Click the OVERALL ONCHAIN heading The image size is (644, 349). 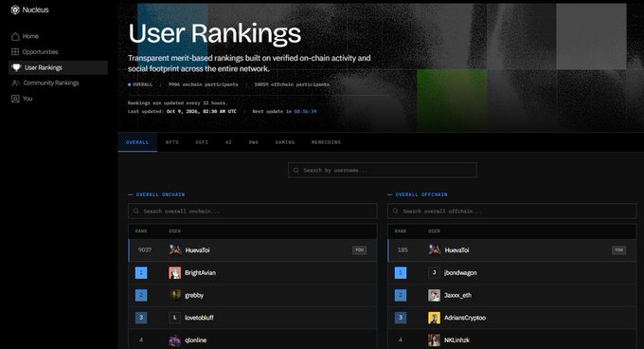point(160,194)
